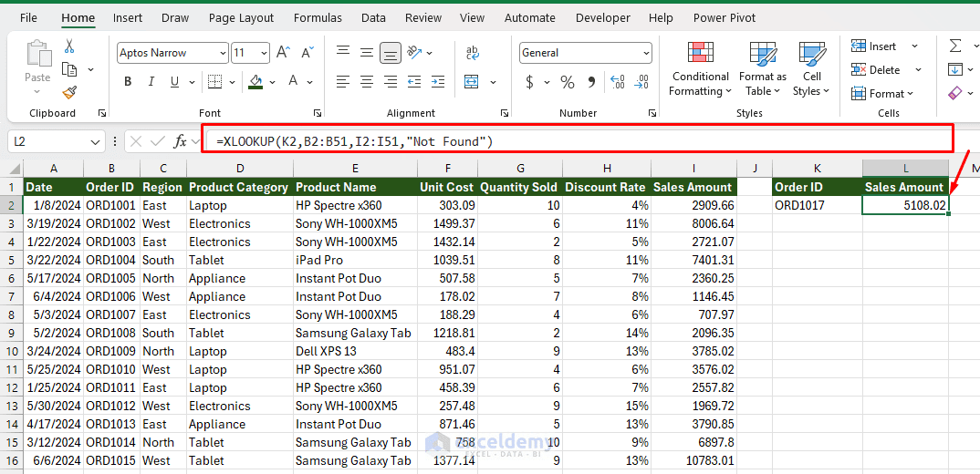
Task: Open the Font size dropdown
Action: click(x=264, y=53)
